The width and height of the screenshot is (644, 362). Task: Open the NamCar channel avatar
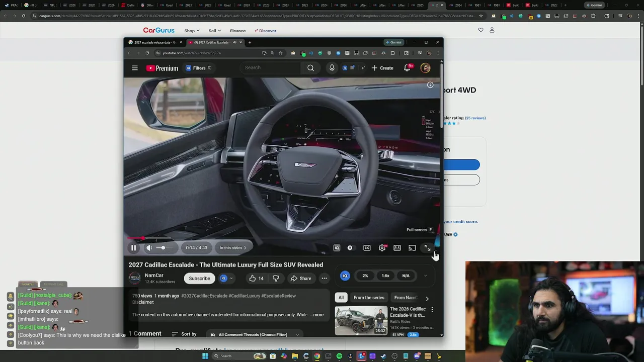click(134, 278)
